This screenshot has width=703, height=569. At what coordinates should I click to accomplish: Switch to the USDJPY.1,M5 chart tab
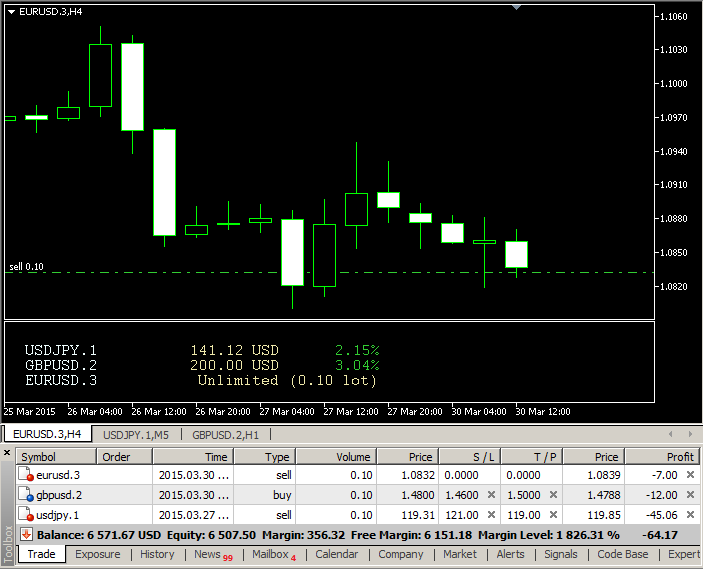pyautogui.click(x=136, y=434)
